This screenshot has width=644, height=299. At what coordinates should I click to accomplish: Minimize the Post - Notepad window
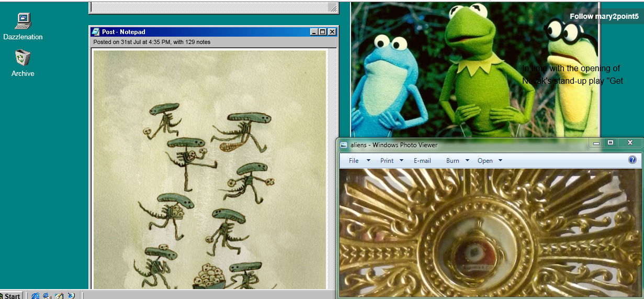click(x=314, y=32)
